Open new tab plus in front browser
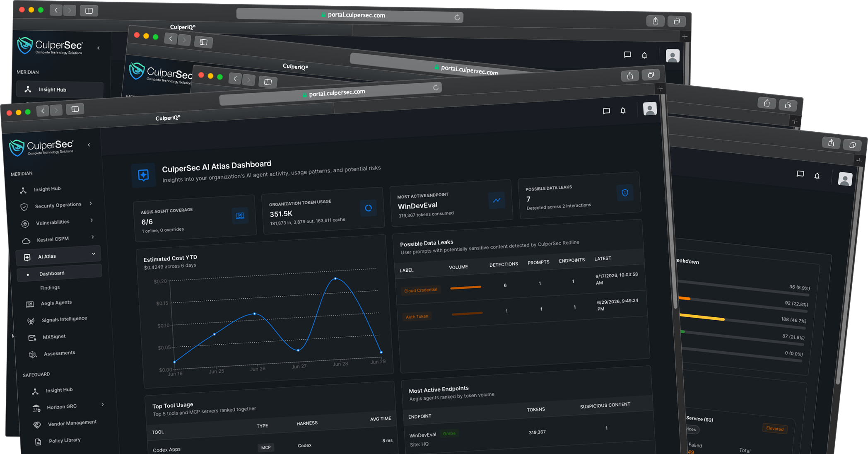The height and width of the screenshot is (454, 868). (660, 89)
